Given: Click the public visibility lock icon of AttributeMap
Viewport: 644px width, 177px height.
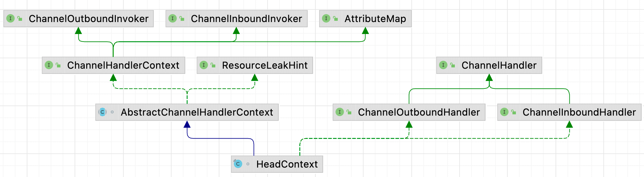Looking at the screenshot, I should 336,19.
